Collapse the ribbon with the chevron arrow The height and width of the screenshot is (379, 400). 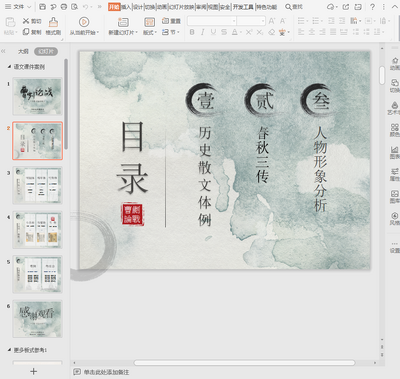395,6
